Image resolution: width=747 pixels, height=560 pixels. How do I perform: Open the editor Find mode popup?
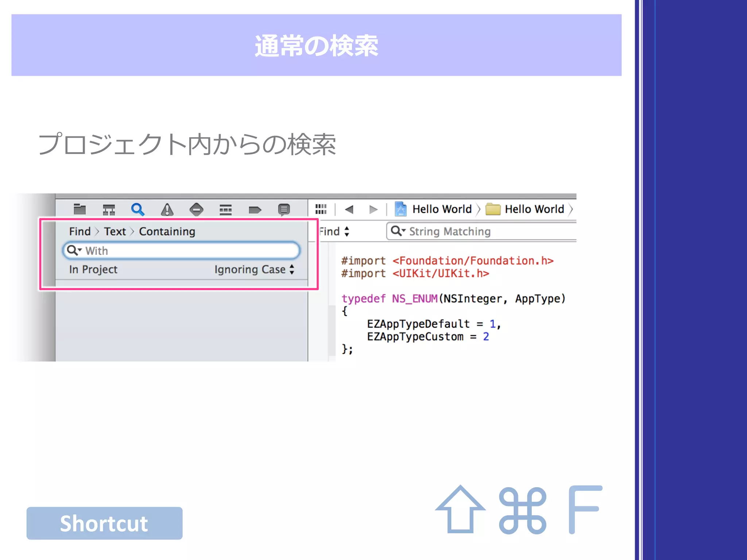(334, 232)
